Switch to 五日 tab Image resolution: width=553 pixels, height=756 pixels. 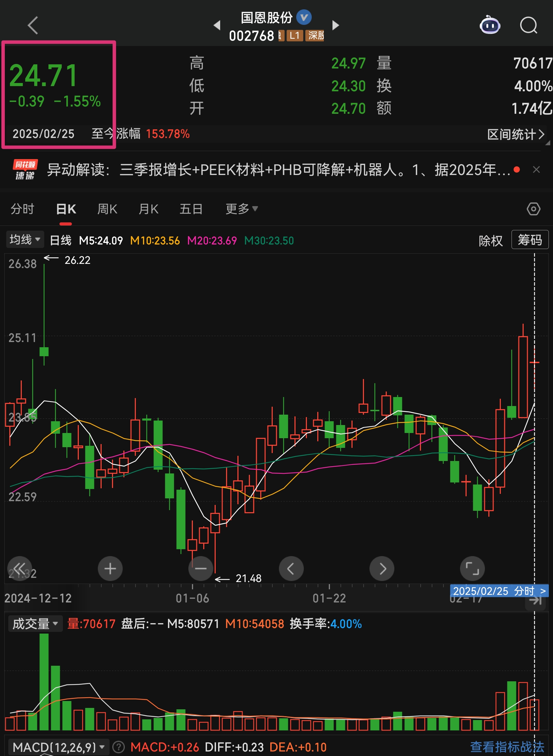click(191, 209)
